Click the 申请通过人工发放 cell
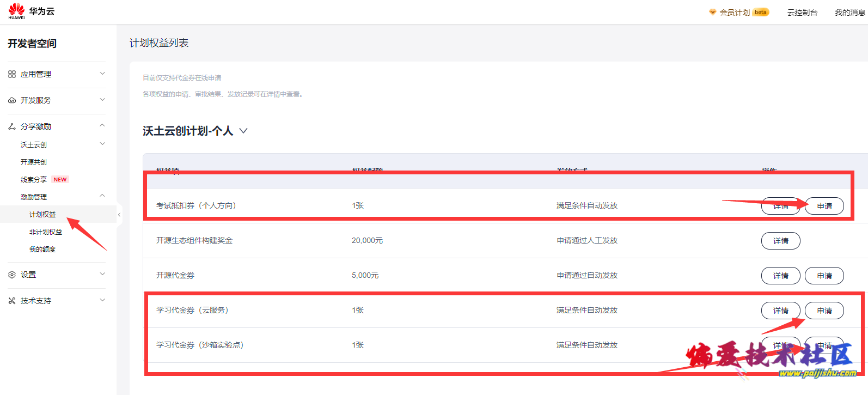 click(587, 240)
